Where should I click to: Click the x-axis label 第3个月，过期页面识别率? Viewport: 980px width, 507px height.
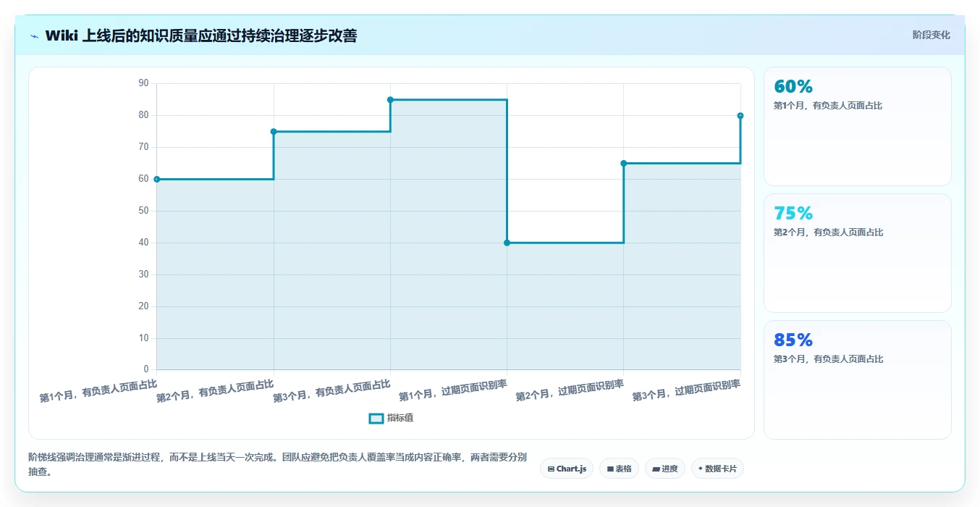click(x=686, y=389)
